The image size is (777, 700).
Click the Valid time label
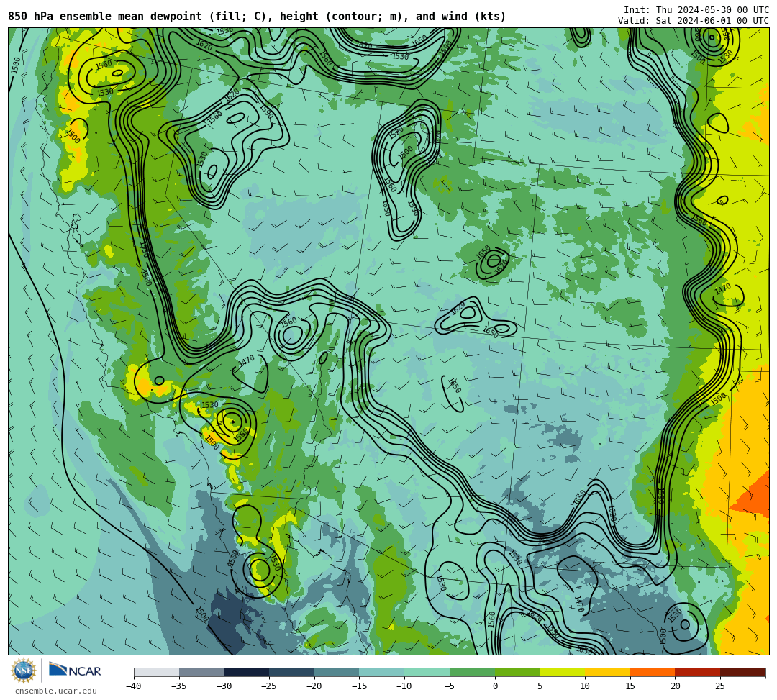694,20
